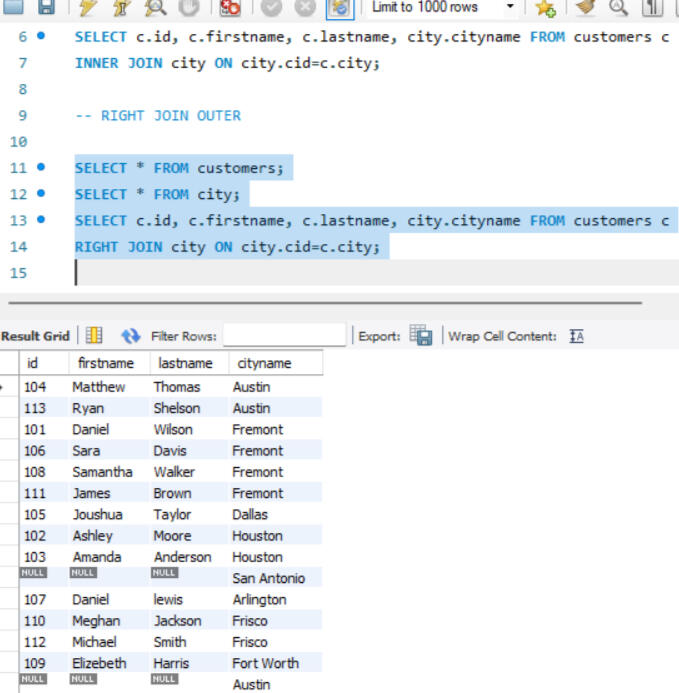Click the cityname column header
The height and width of the screenshot is (693, 679).
265,364
